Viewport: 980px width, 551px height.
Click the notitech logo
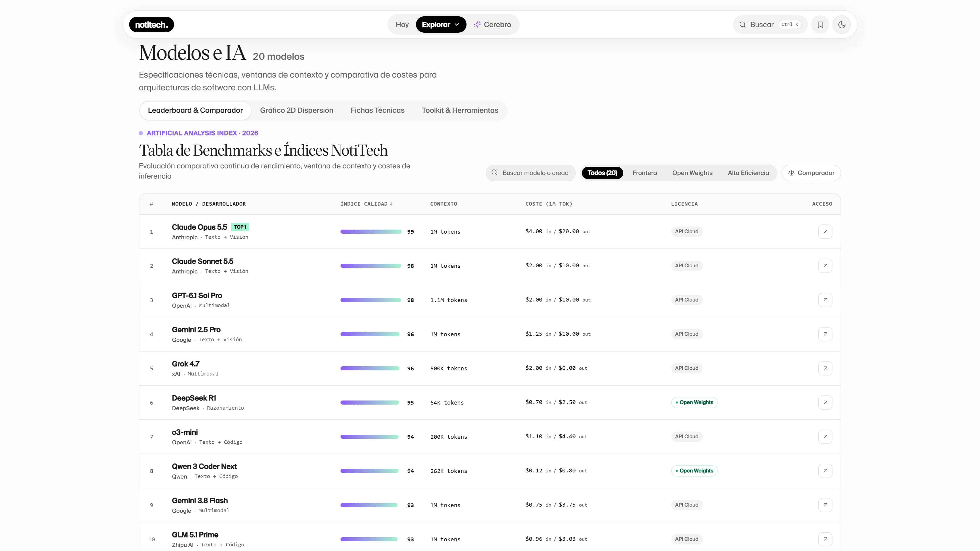pyautogui.click(x=151, y=25)
